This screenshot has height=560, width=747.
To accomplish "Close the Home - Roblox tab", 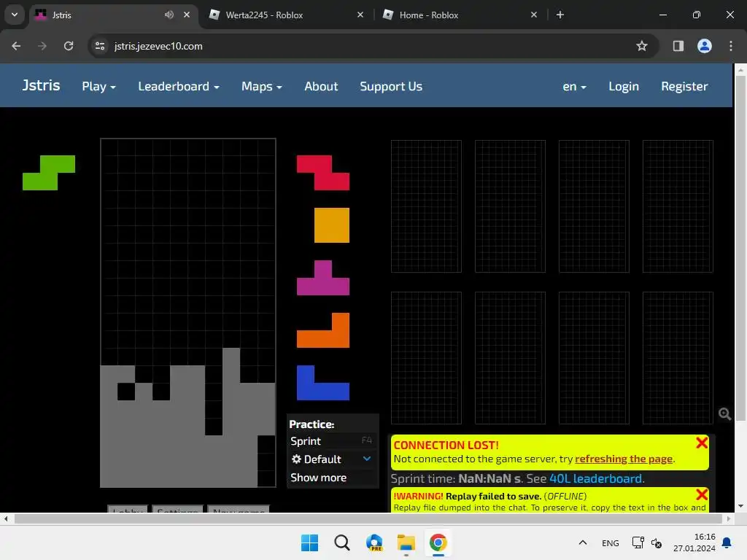I will pos(534,15).
